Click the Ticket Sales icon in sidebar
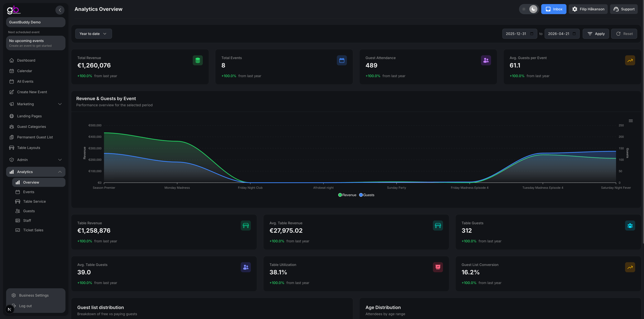 [x=17, y=230]
